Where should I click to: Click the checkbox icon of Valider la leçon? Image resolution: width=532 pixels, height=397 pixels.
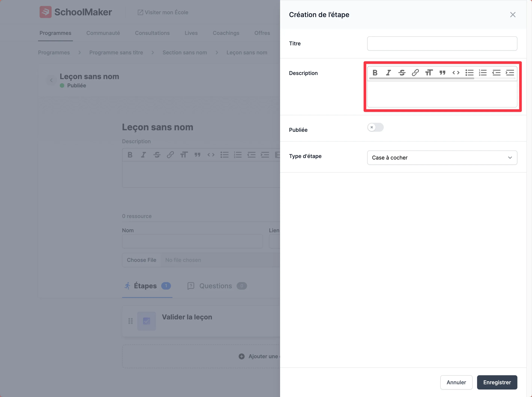click(147, 321)
